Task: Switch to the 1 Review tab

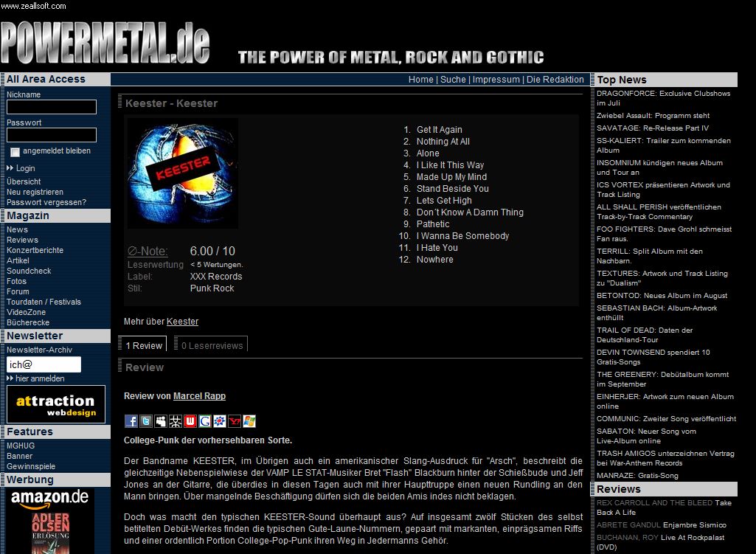Action: tap(143, 345)
